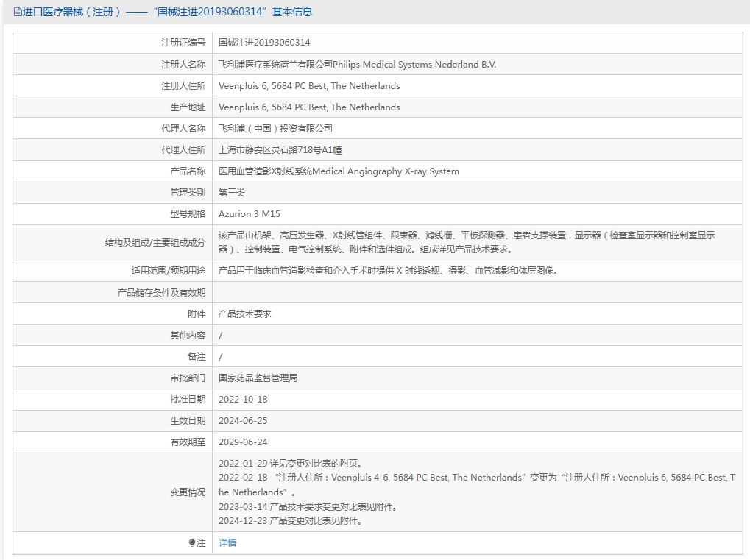This screenshot has width=750, height=560.
Task: Click effective date 2024-06-25
Action: 243,421
